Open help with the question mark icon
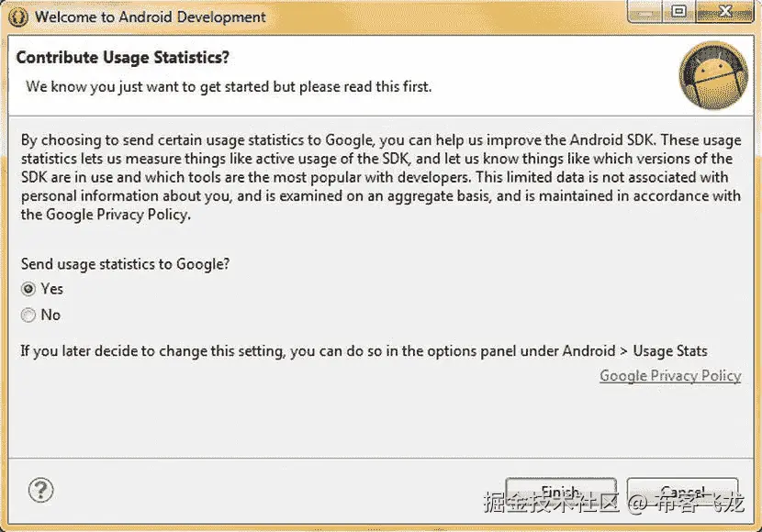Viewport: 762px width, 532px height. 41,489
